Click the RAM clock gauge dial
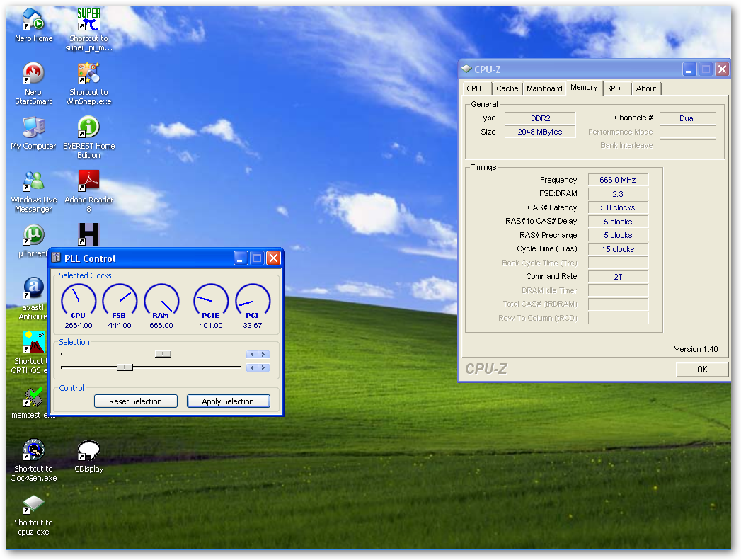Image resolution: width=741 pixels, height=560 pixels. (x=161, y=301)
